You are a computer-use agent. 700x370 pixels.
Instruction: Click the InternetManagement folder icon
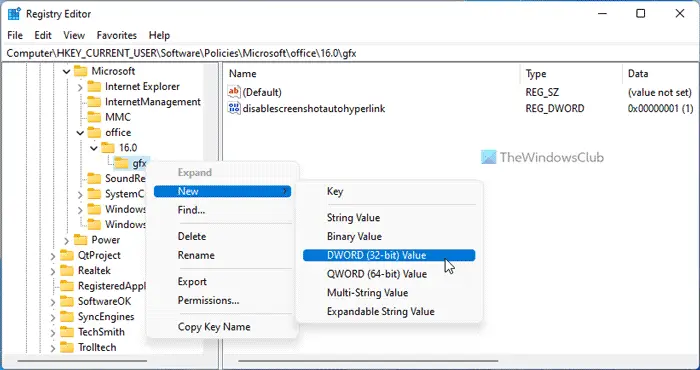pos(94,102)
